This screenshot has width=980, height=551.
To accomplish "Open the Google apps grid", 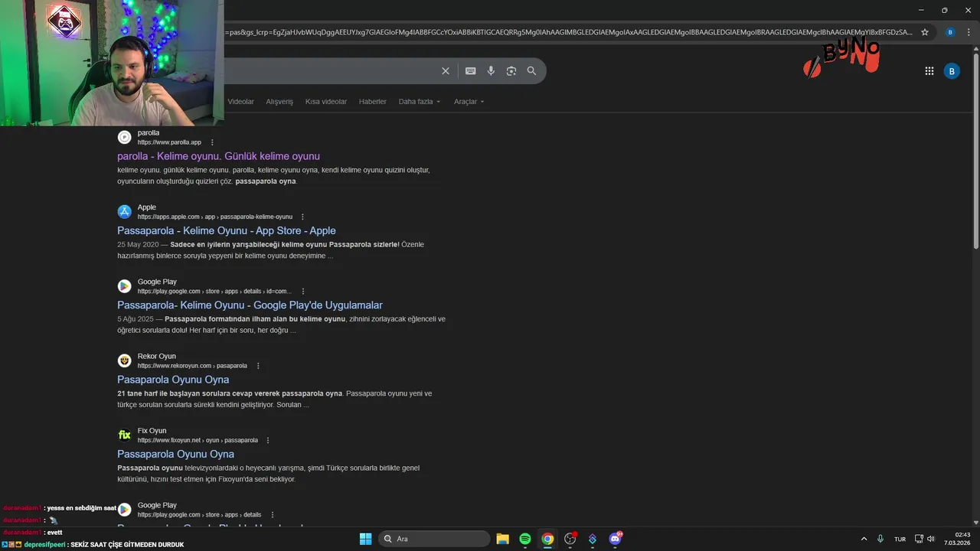I will 929,71.
